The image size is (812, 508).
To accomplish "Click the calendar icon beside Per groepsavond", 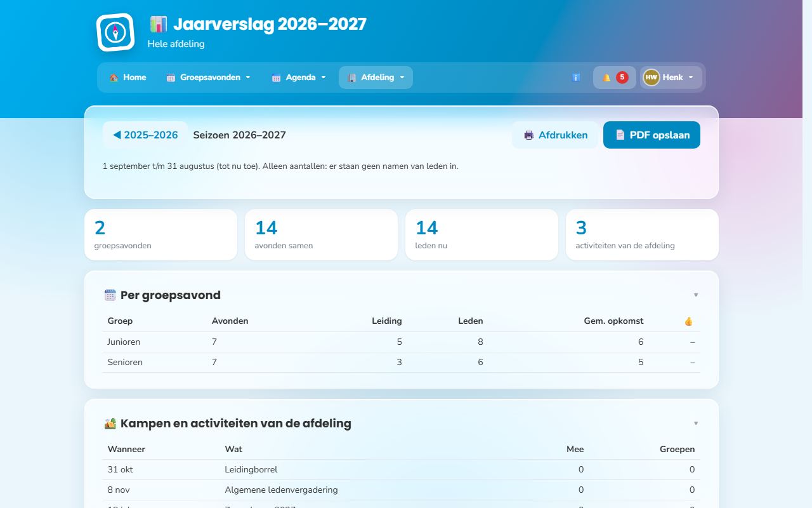I will (x=110, y=295).
